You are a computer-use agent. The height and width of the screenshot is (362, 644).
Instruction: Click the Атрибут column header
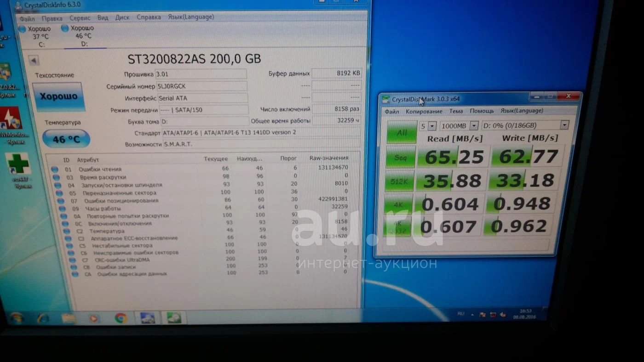click(87, 160)
